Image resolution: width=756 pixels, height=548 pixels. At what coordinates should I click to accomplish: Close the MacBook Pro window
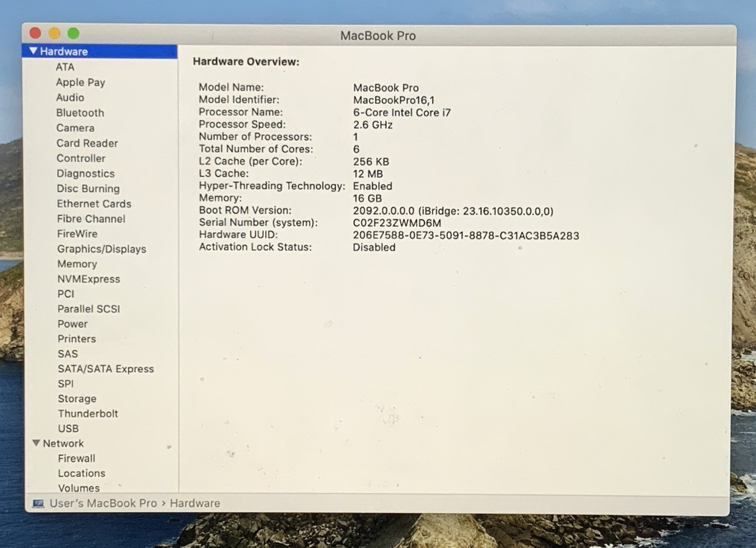(35, 34)
